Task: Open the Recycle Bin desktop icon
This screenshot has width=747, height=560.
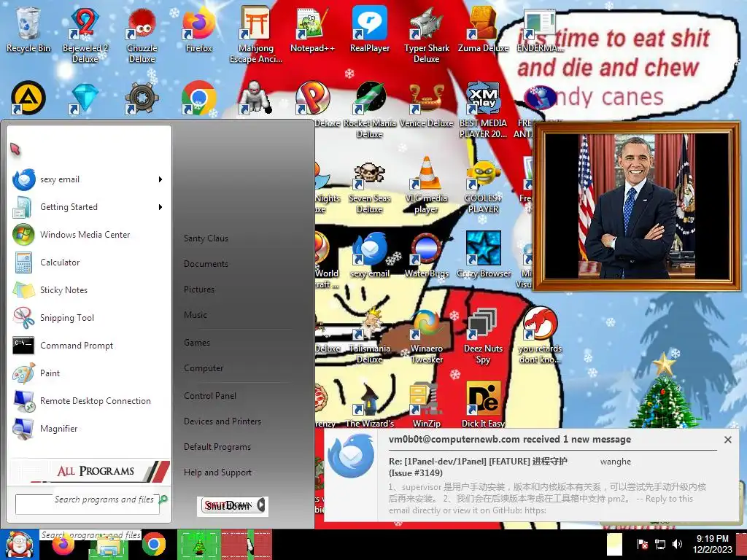Action: pos(28,29)
